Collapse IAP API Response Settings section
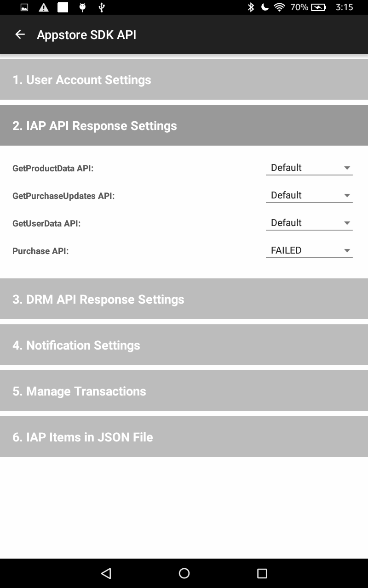368x588 pixels. click(184, 125)
